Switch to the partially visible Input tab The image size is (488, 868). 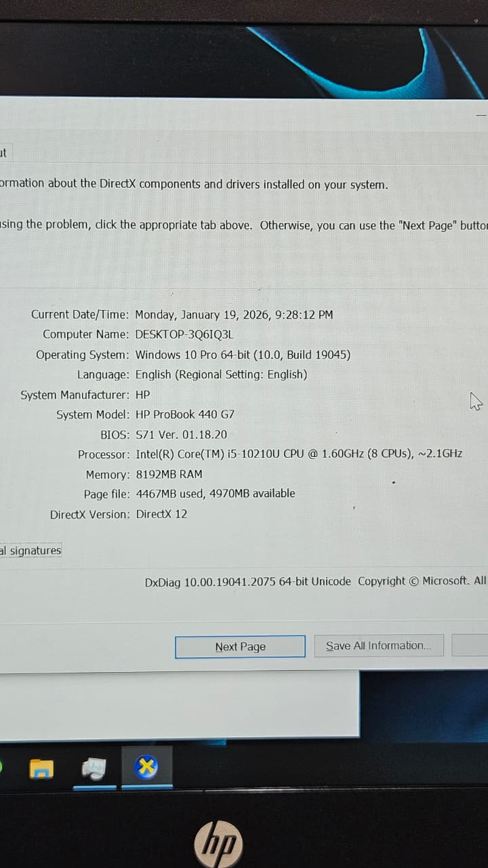coord(3,153)
